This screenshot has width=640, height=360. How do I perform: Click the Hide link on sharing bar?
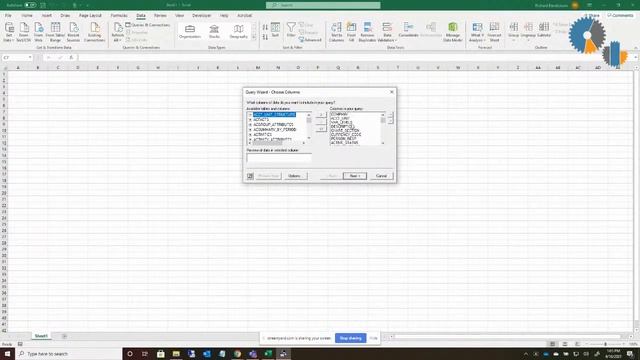373,338
